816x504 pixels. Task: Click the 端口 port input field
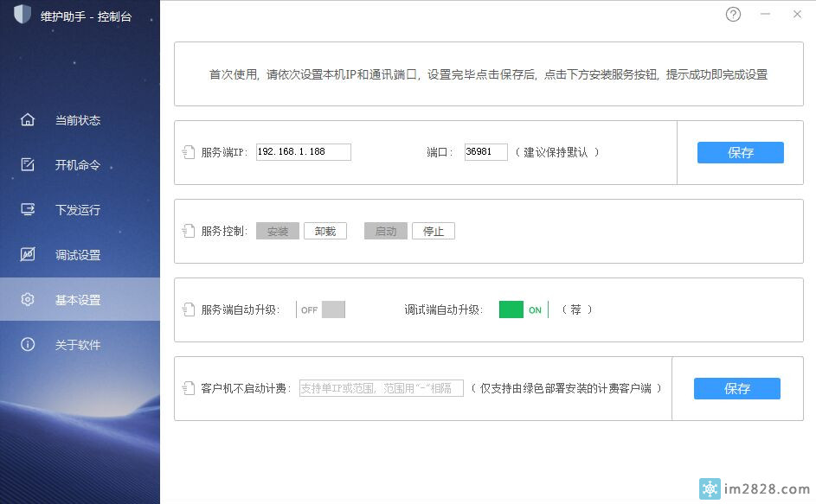pos(485,152)
